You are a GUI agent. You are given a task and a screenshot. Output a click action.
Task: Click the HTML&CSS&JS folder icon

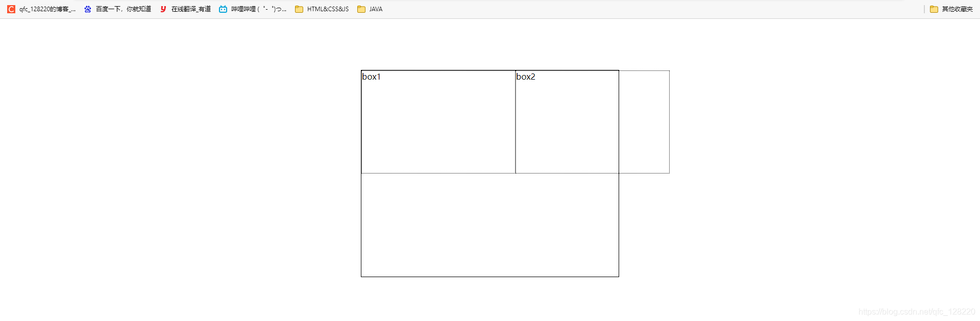tap(299, 9)
